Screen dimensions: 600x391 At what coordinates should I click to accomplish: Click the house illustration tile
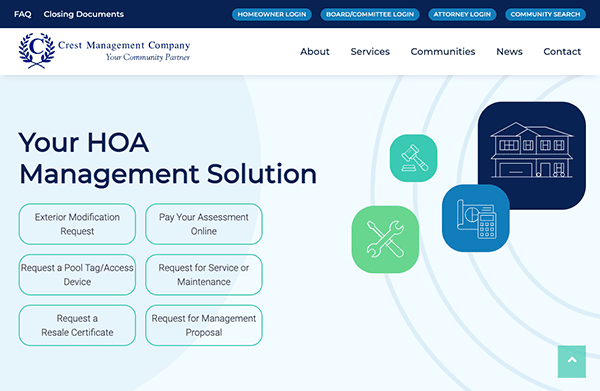coord(532,155)
